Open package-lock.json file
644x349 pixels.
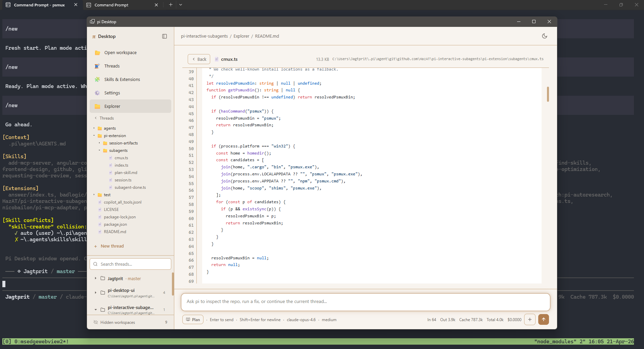pyautogui.click(x=120, y=217)
